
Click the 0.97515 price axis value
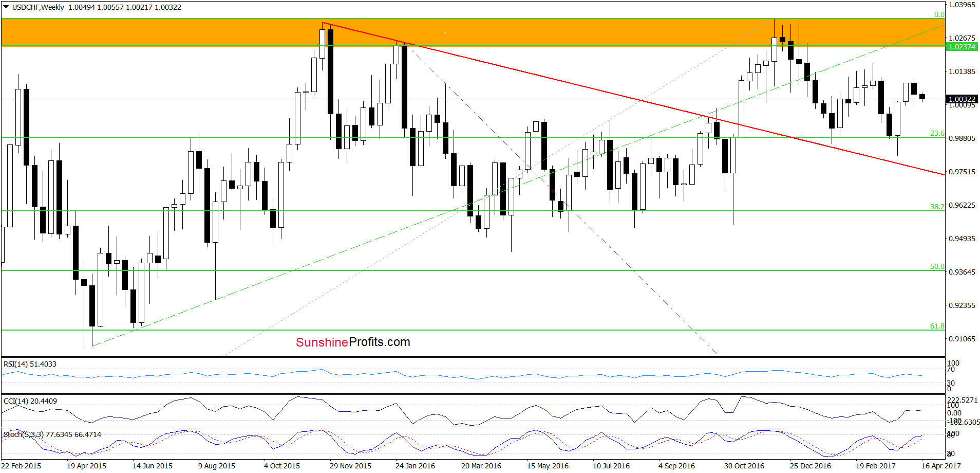[x=962, y=172]
